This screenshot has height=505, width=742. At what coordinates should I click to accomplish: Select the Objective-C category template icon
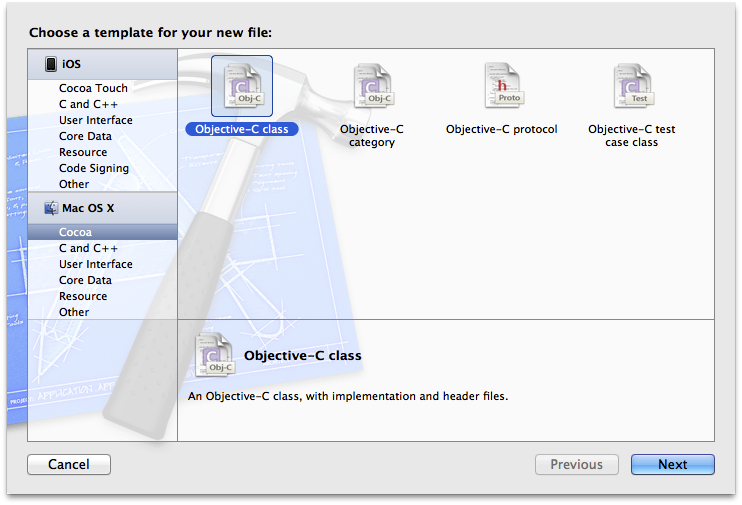(375, 86)
